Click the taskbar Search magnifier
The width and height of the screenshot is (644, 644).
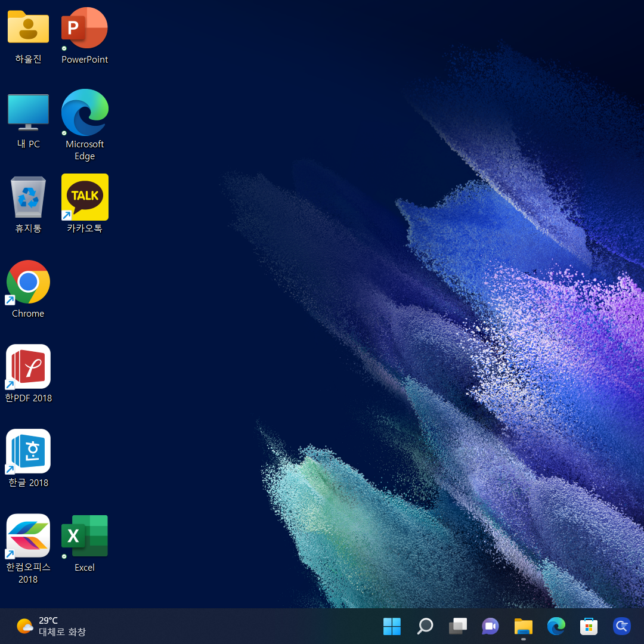coord(425,626)
